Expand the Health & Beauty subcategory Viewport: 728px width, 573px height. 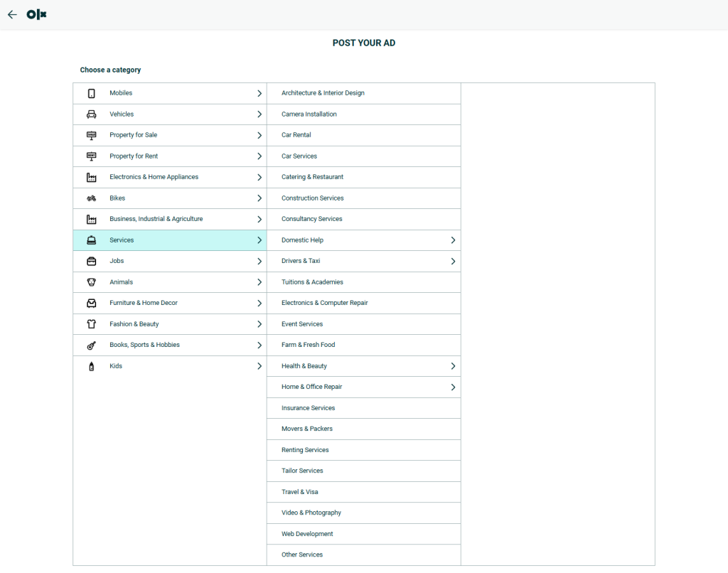[x=453, y=365]
